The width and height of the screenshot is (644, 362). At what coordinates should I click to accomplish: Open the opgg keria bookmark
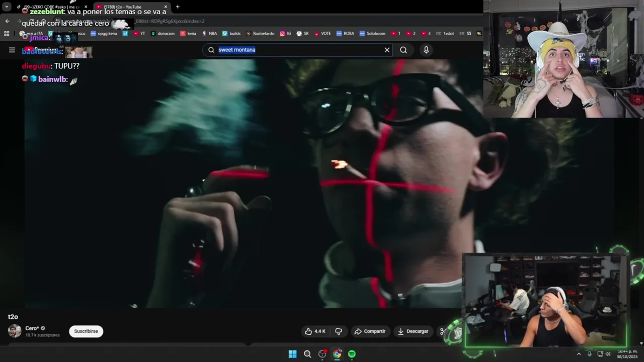104,34
